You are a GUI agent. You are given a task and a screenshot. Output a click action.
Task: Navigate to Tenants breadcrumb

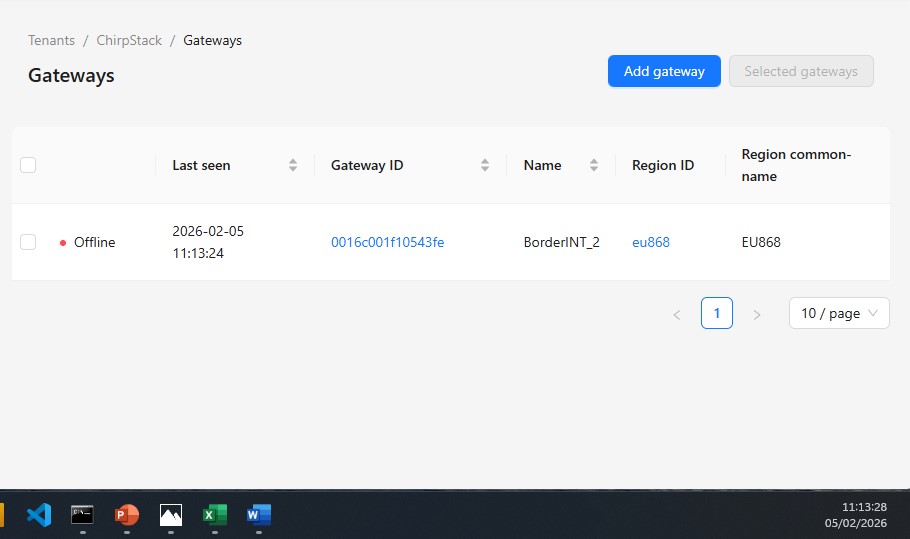coord(51,41)
